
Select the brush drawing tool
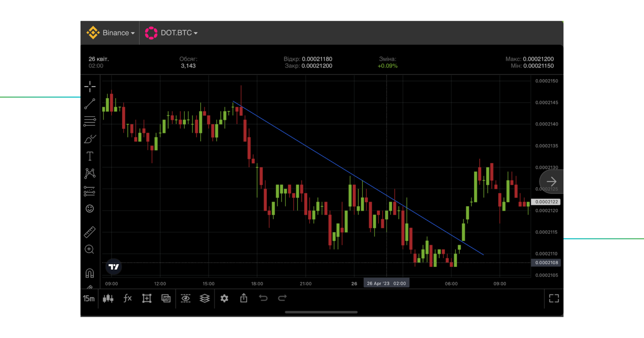(x=90, y=139)
